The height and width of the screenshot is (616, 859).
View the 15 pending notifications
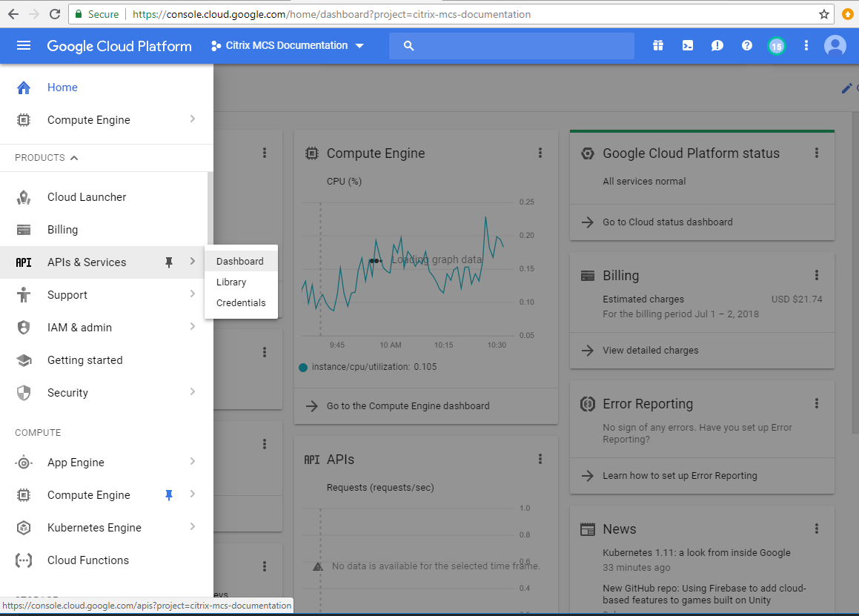[777, 45]
